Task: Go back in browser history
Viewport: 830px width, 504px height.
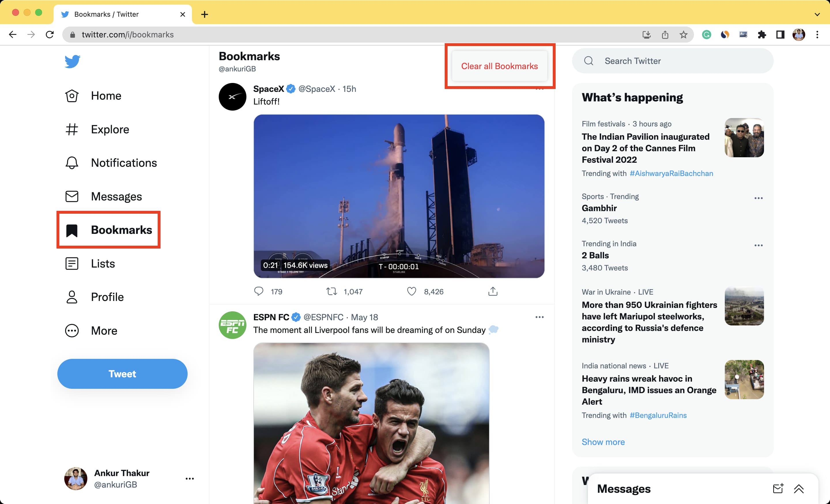Action: (13, 35)
